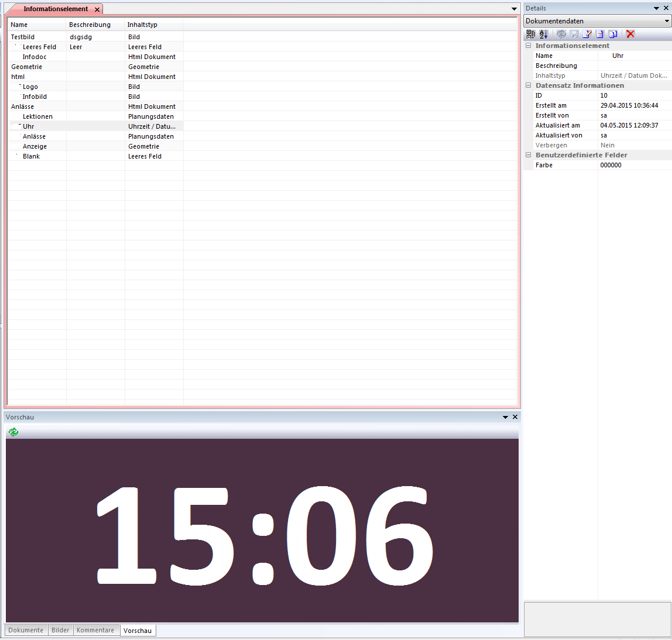Open the Dokumentendaten dropdown
This screenshot has width=672, height=640.
[667, 21]
